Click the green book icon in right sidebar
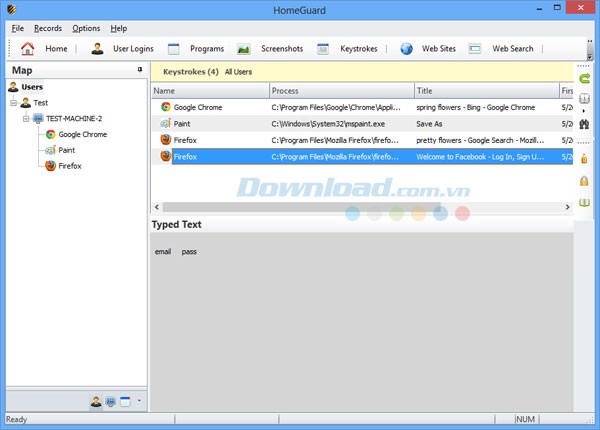This screenshot has height=430, width=600. click(584, 203)
